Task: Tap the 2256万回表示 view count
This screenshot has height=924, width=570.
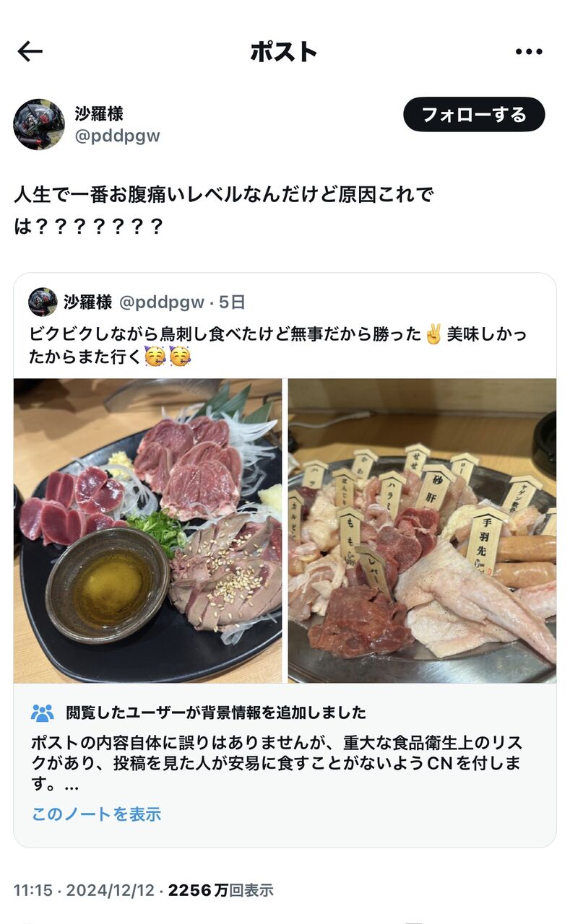Action: pos(220,890)
